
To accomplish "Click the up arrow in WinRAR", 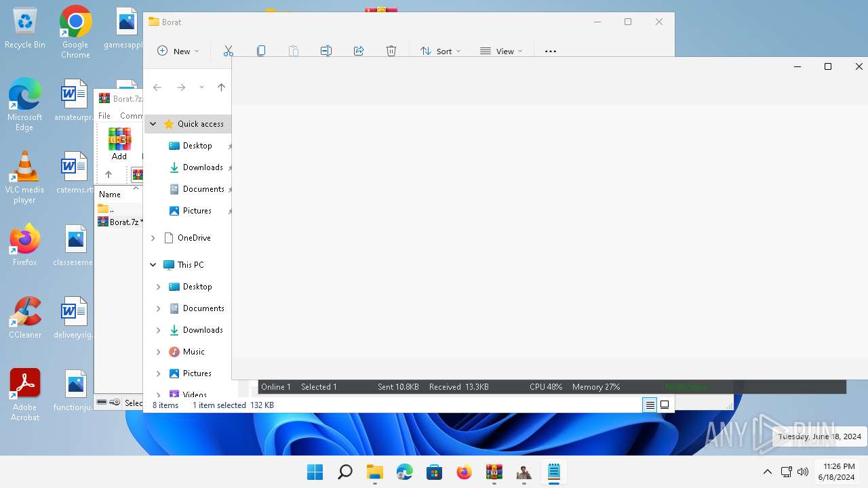I will tap(108, 174).
